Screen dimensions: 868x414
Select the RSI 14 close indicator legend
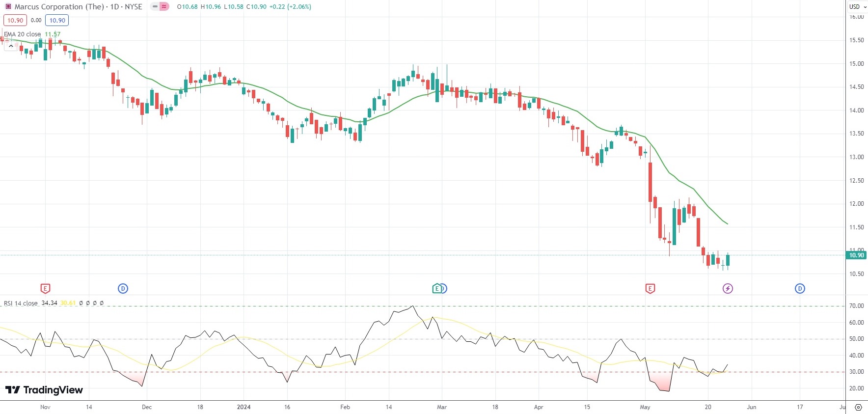click(x=21, y=304)
